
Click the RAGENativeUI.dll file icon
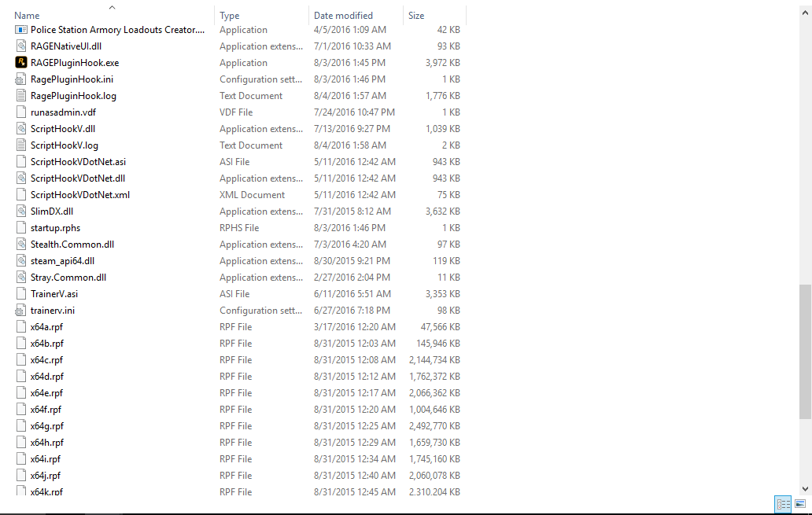pyautogui.click(x=20, y=46)
